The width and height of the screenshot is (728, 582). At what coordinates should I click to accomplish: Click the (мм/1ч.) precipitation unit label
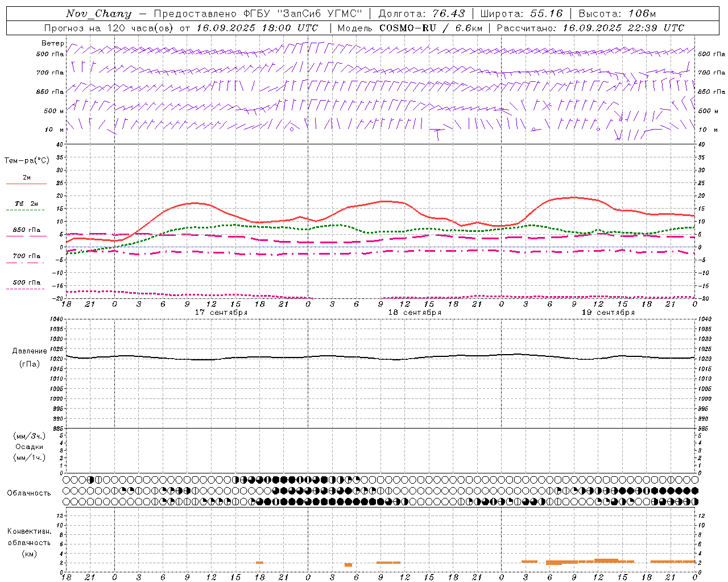pyautogui.click(x=30, y=458)
